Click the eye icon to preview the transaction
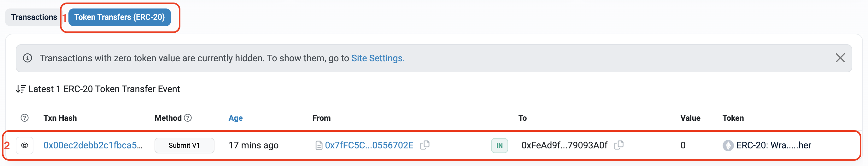Viewport: 868px width, 166px height. pos(25,146)
